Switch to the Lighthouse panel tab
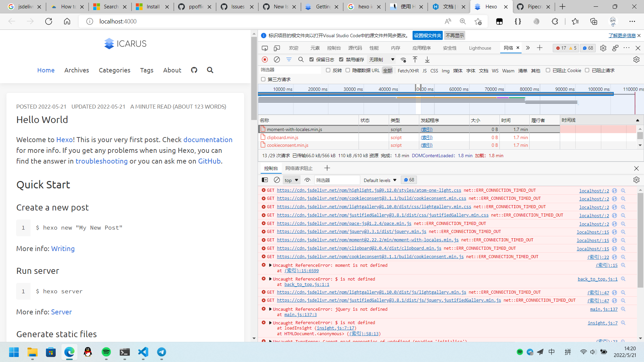This screenshot has height=362, width=644. click(480, 48)
